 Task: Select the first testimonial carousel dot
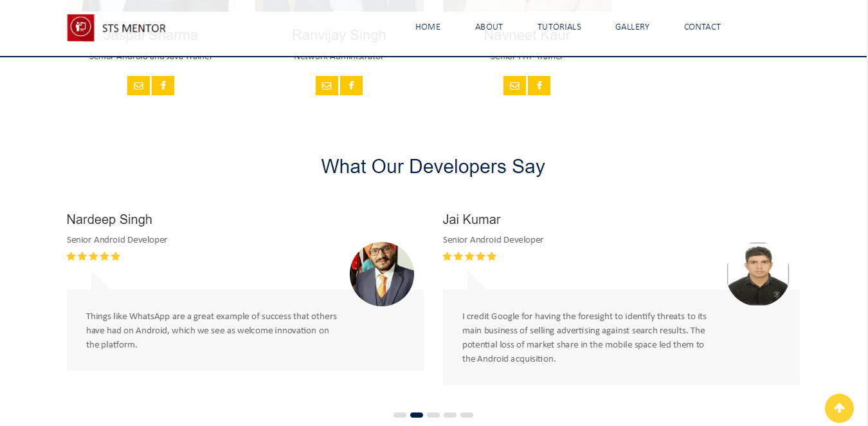click(x=400, y=415)
